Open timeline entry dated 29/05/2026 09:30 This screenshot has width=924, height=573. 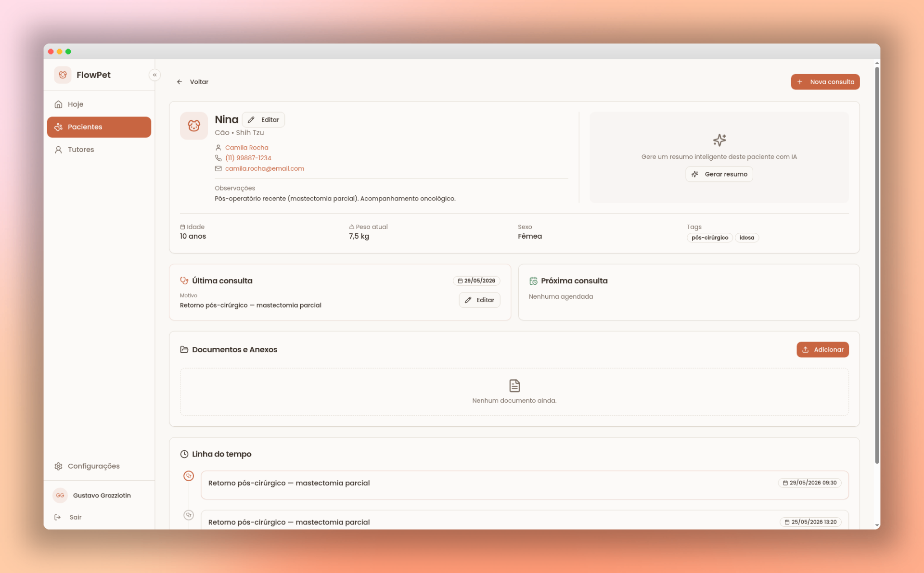525,485
